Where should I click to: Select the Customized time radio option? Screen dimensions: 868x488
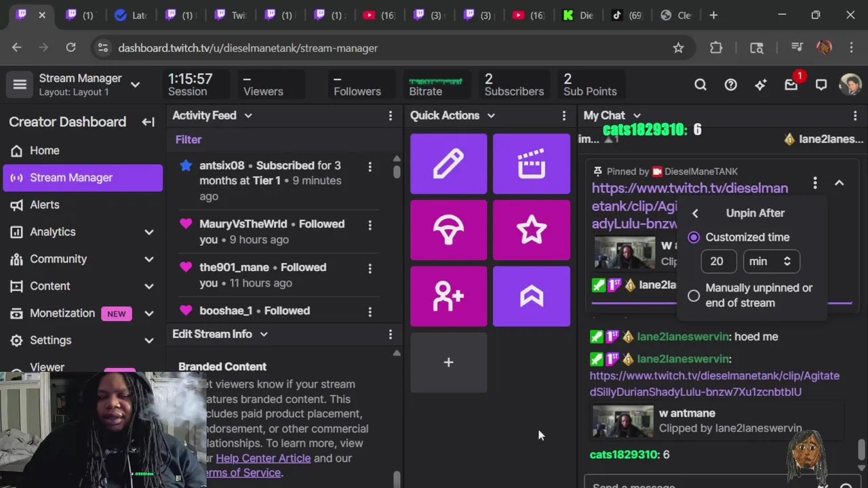pos(694,237)
